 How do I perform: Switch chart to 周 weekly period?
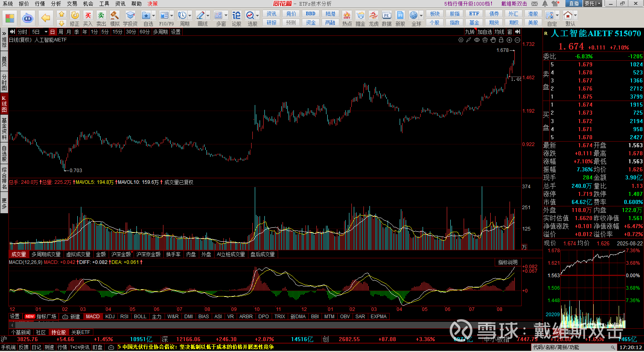(60, 32)
